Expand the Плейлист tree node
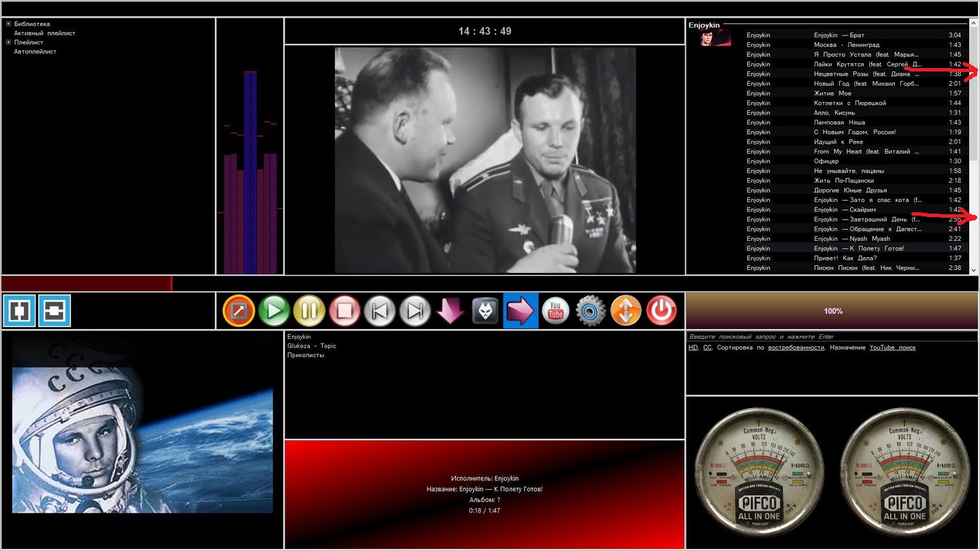This screenshot has height=551, width=980. [8, 42]
